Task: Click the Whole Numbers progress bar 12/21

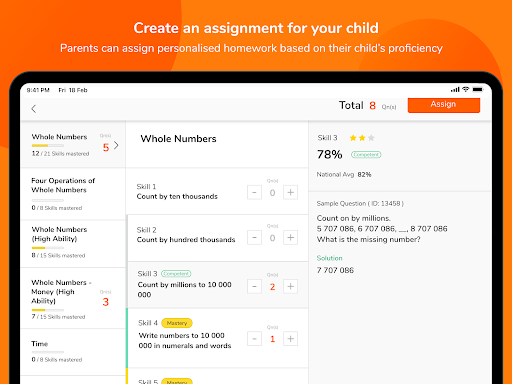Action: pyautogui.click(x=48, y=146)
